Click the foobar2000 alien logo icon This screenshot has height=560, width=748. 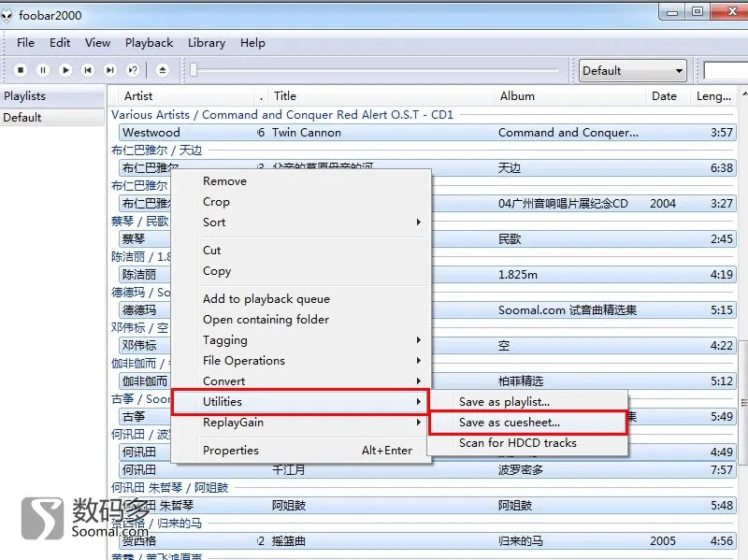click(x=7, y=16)
